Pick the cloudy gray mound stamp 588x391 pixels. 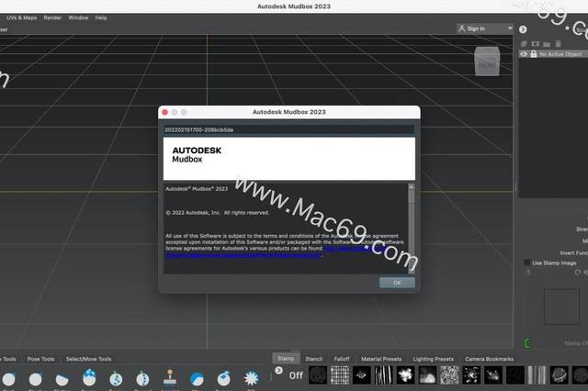tap(427, 375)
